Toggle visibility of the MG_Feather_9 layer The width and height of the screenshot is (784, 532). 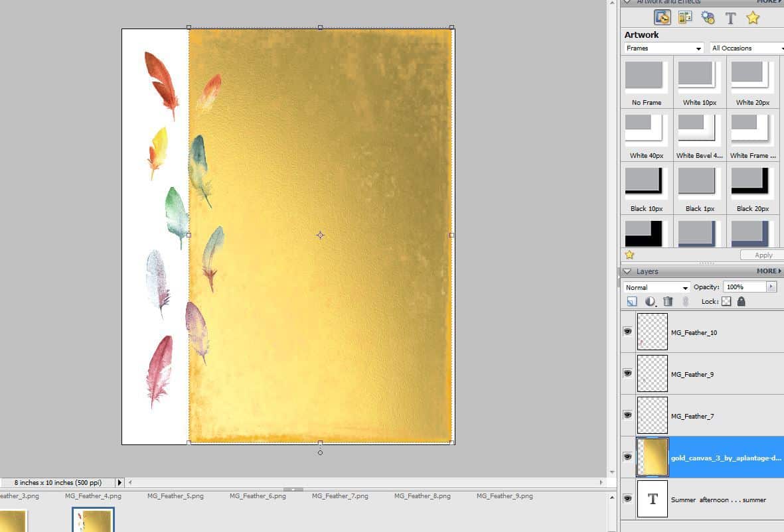(627, 373)
